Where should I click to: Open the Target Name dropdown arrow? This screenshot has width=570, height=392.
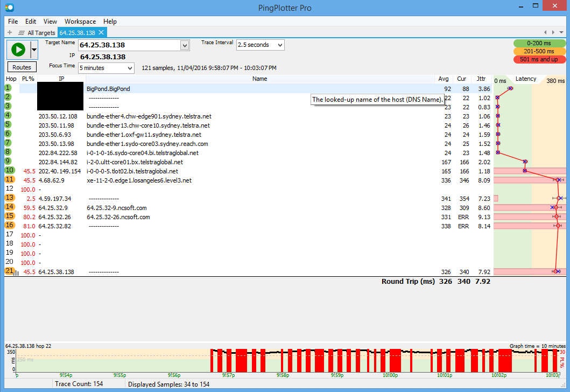tap(185, 45)
